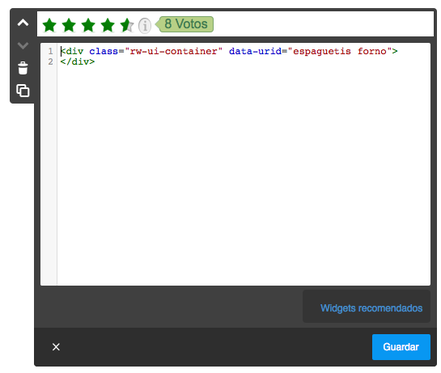Open the Widgets recomendados link
This screenshot has height=373, width=441.
(x=371, y=308)
